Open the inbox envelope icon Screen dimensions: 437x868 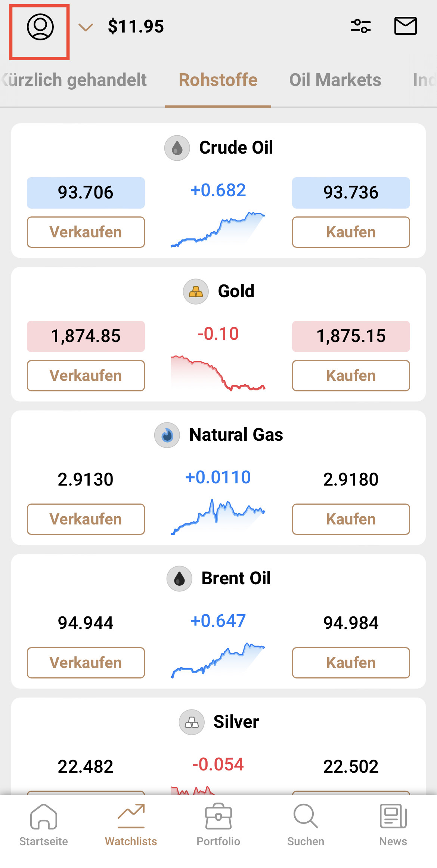[x=405, y=26]
